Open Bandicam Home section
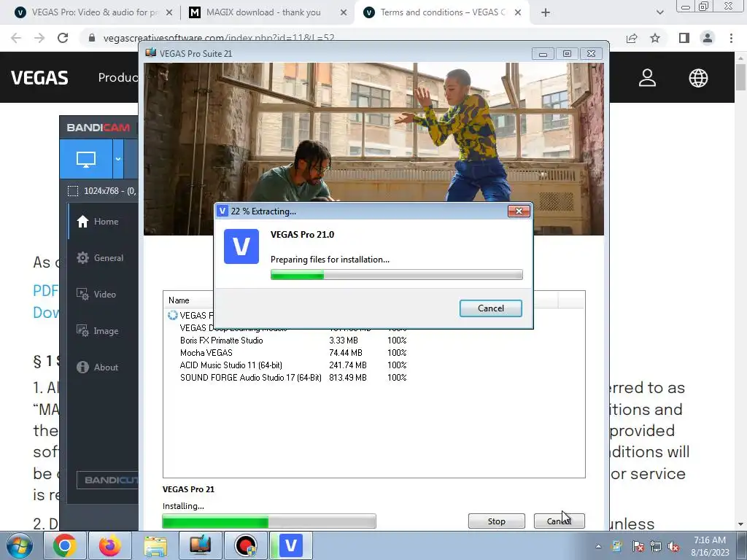Viewport: 747px width, 560px height. click(103, 222)
